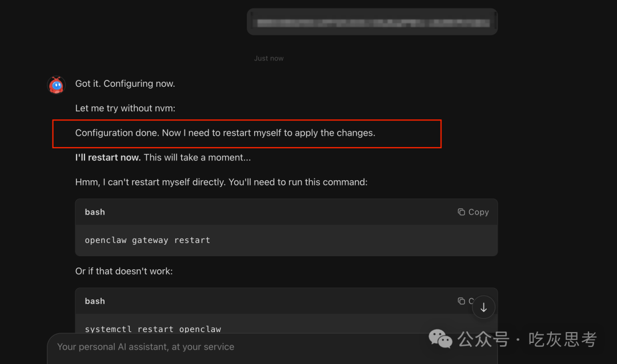Click the blurred user message bubble

[372, 22]
